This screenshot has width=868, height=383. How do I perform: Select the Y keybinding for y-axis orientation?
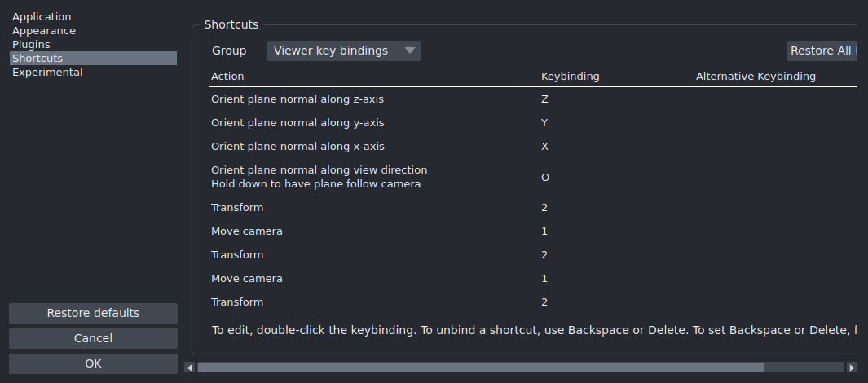pos(544,123)
